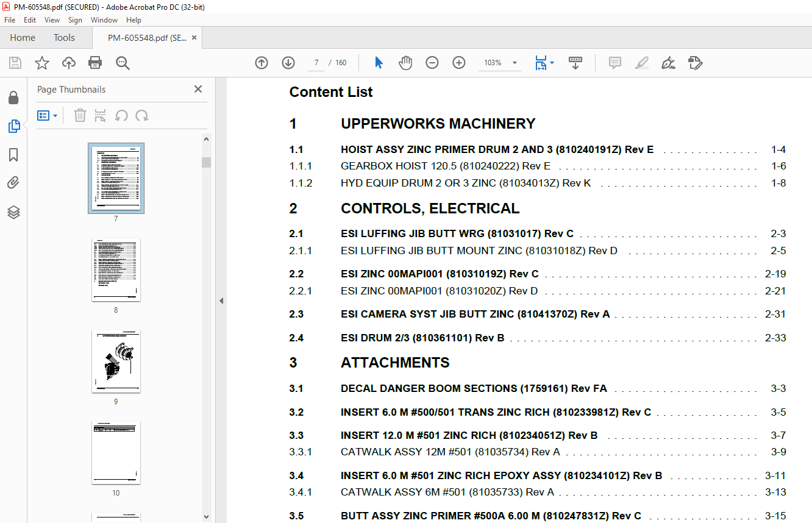Print the document with the printer icon
Image resolution: width=812 pixels, height=523 pixels.
[95, 63]
